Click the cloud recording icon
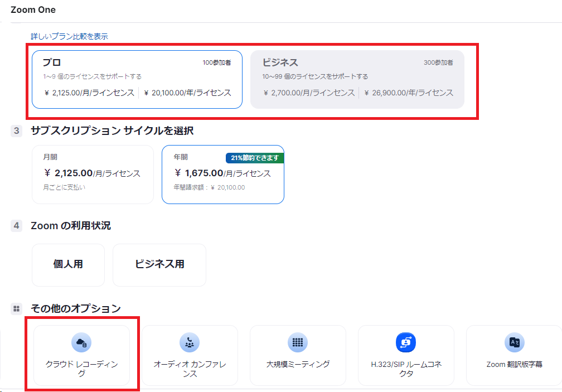This screenshot has width=562, height=392. [81, 342]
